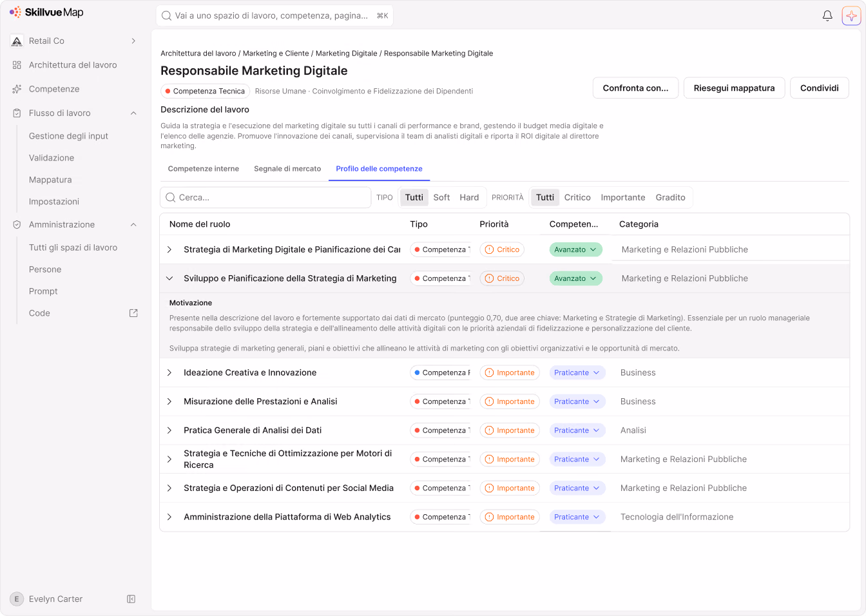Click the magnifier icon in Cerca field
This screenshot has height=616, width=866.
coord(171,198)
